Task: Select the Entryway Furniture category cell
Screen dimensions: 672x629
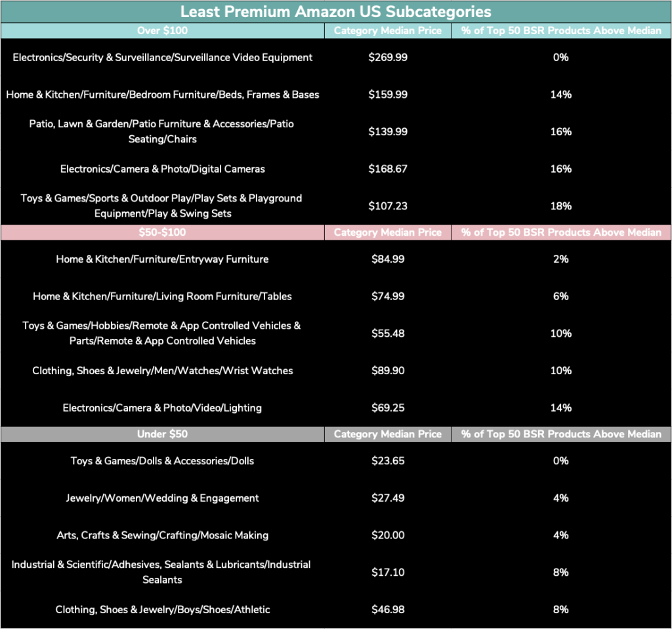Action: [162, 259]
